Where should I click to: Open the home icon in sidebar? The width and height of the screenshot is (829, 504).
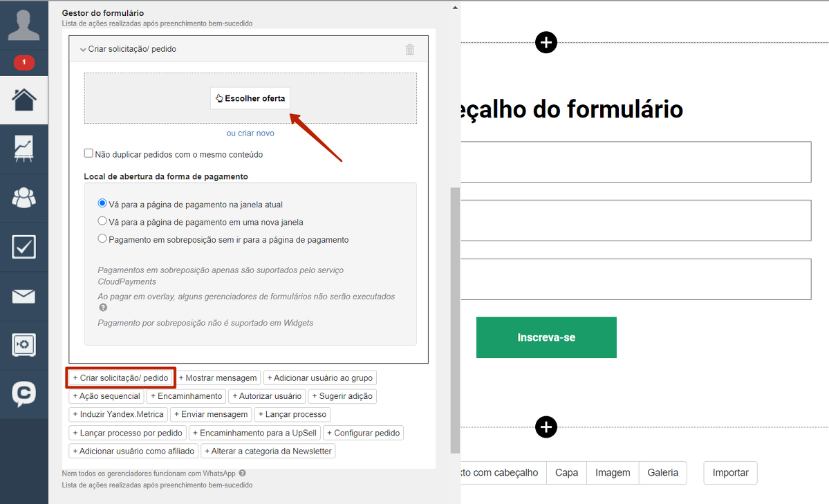point(24,100)
